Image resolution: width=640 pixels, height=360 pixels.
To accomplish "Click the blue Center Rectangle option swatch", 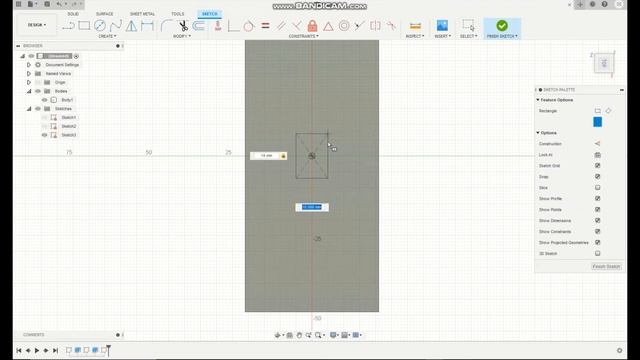I will (598, 122).
